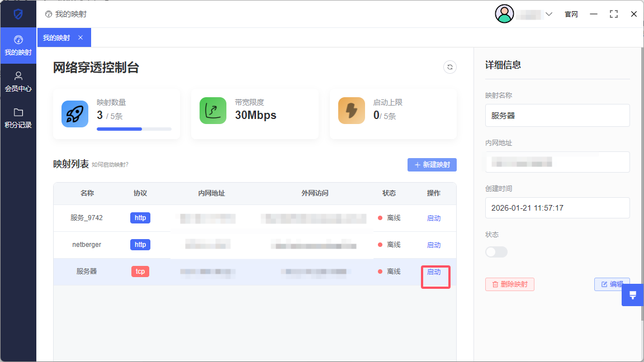Click the green bandwidth chart icon
Screen dimensions: 644x362
click(213, 111)
